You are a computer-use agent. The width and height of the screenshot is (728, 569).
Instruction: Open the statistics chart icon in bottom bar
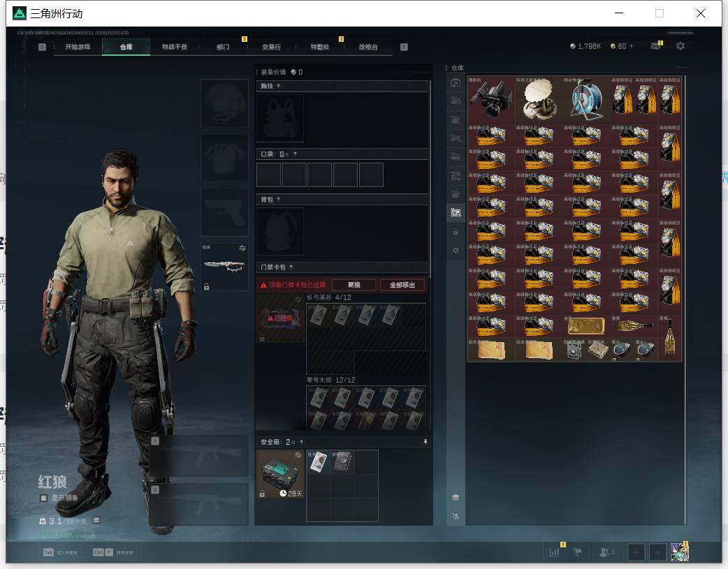(555, 552)
